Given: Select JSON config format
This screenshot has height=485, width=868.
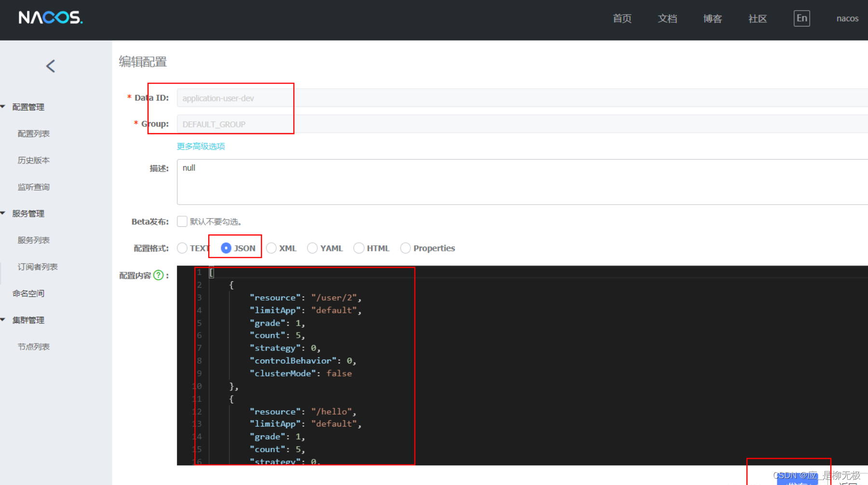Looking at the screenshot, I should (226, 248).
